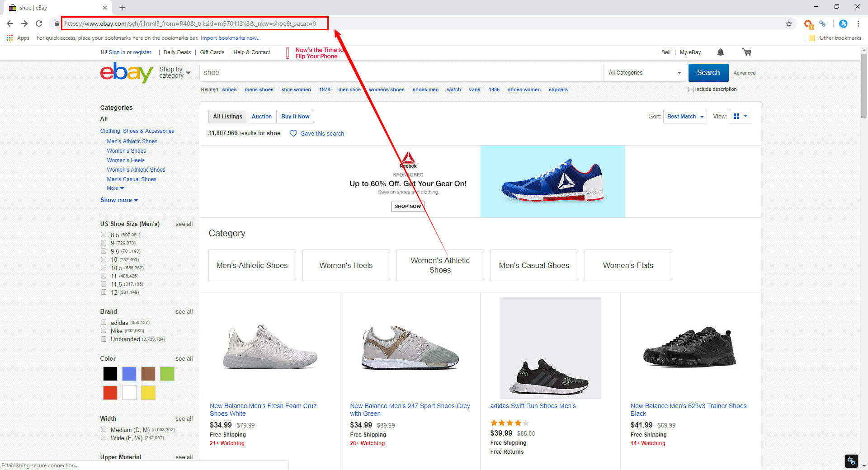Open the My eBay menu
This screenshot has width=868, height=470.
(x=690, y=52)
